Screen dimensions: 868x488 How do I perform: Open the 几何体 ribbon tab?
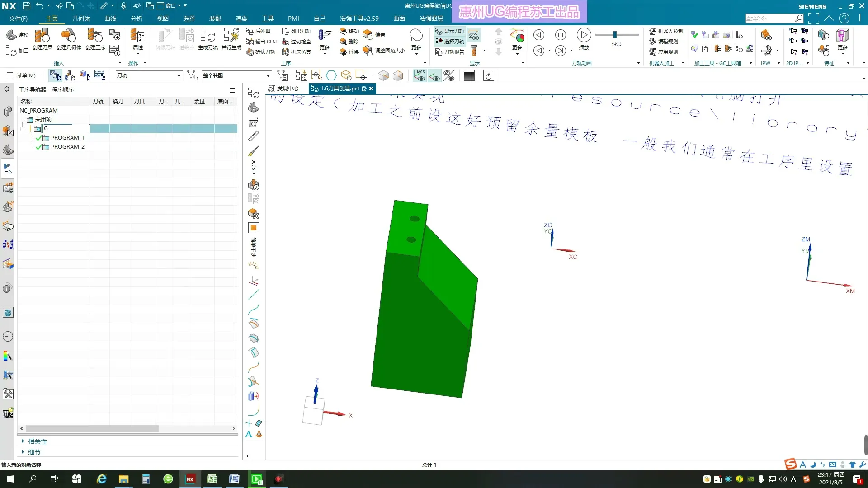(x=81, y=19)
